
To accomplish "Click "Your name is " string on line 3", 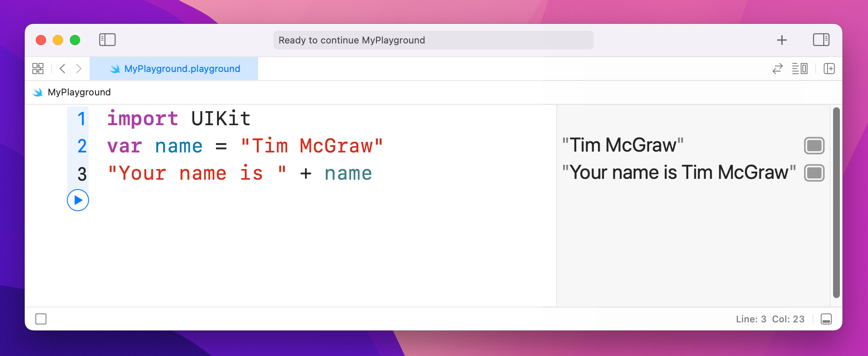I will [x=197, y=173].
